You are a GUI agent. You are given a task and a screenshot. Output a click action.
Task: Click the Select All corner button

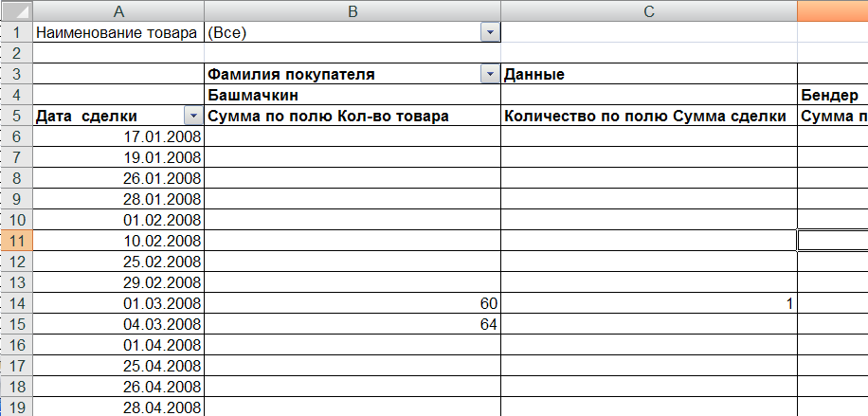click(x=17, y=11)
